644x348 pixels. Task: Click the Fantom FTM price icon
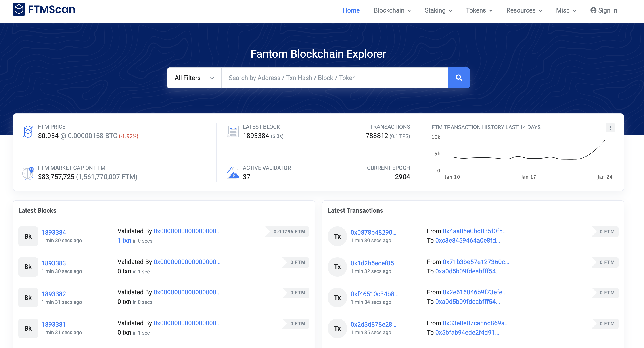[x=28, y=132]
